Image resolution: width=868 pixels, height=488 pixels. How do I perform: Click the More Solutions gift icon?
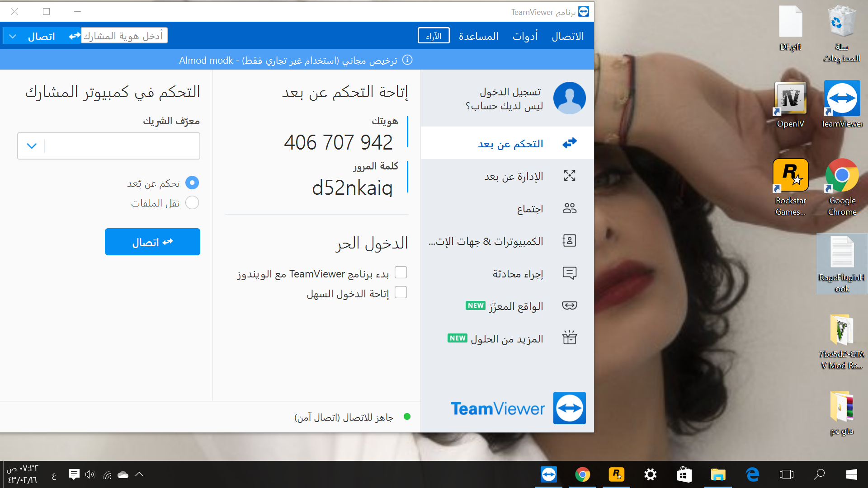(569, 338)
